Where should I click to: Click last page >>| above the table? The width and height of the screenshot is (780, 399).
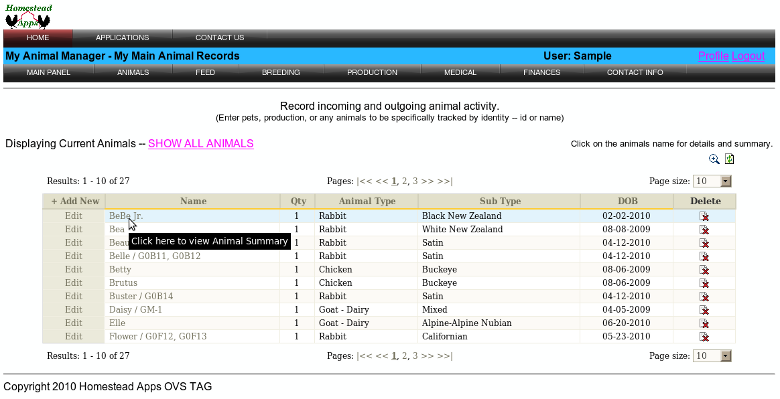[445, 181]
